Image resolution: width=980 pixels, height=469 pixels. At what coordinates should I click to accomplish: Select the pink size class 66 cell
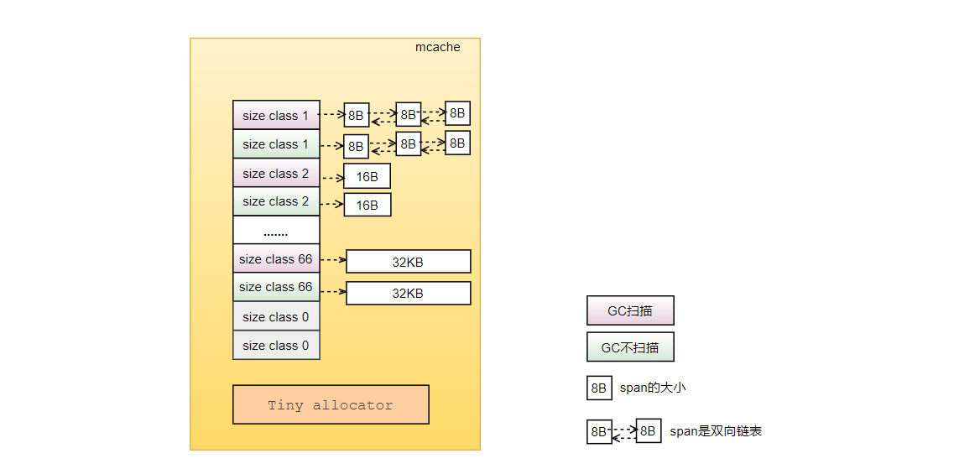(x=276, y=259)
